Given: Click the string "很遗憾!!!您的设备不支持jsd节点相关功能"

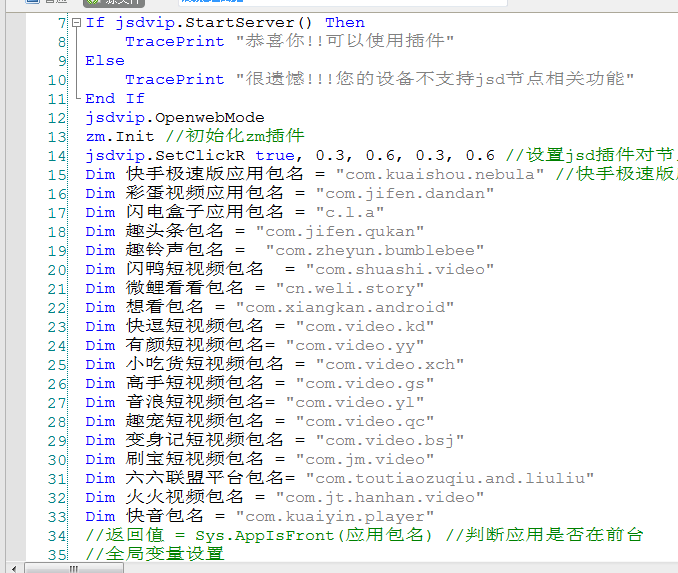Looking at the screenshot, I should coord(435,79).
